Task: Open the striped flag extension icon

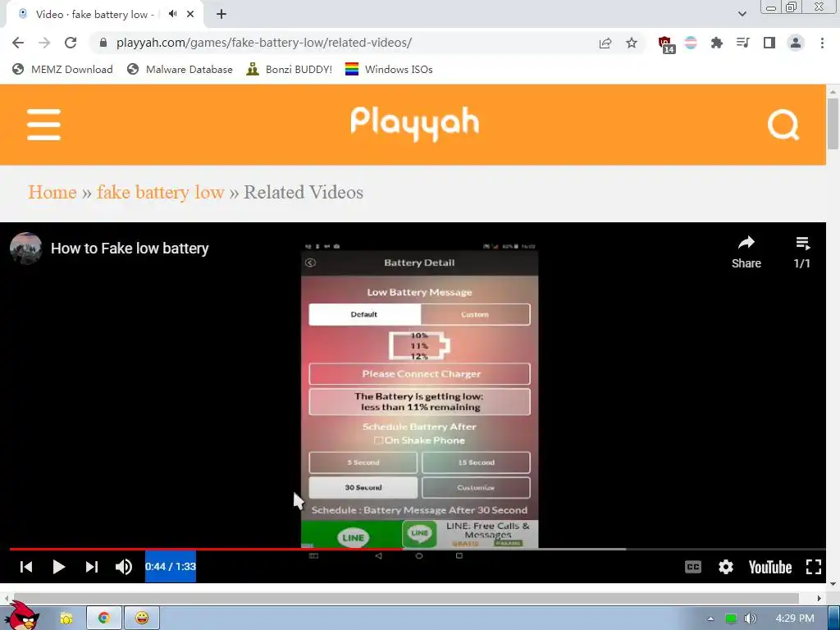Action: click(691, 43)
